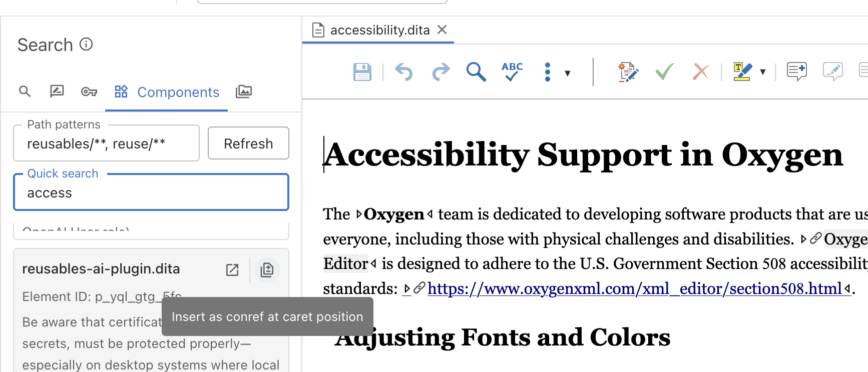Click the Adjusting Fonts and Colors heading
Image resolution: width=868 pixels, height=372 pixels.
point(503,337)
